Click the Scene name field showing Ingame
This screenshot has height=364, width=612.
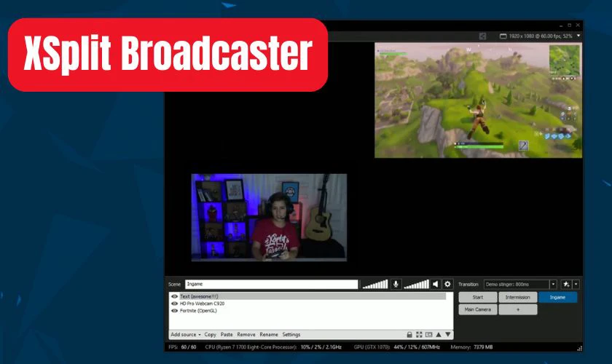(271, 284)
